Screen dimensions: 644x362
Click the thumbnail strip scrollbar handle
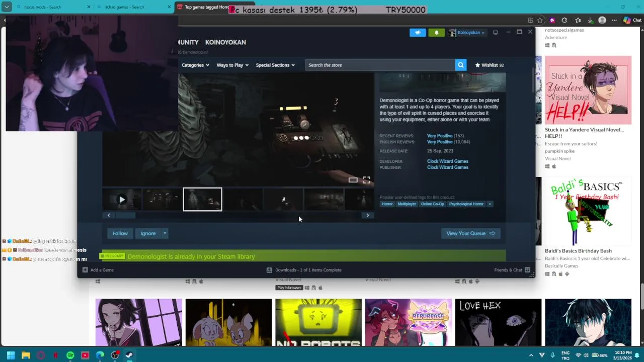pyautogui.click(x=126, y=215)
